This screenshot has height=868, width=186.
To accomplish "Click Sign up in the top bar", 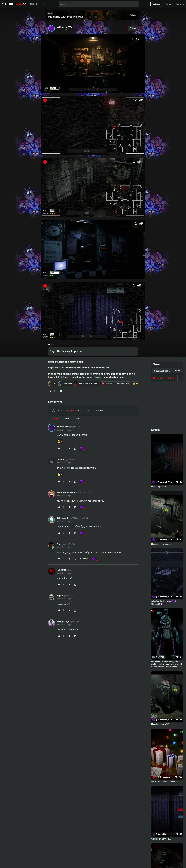I will [180, 4].
